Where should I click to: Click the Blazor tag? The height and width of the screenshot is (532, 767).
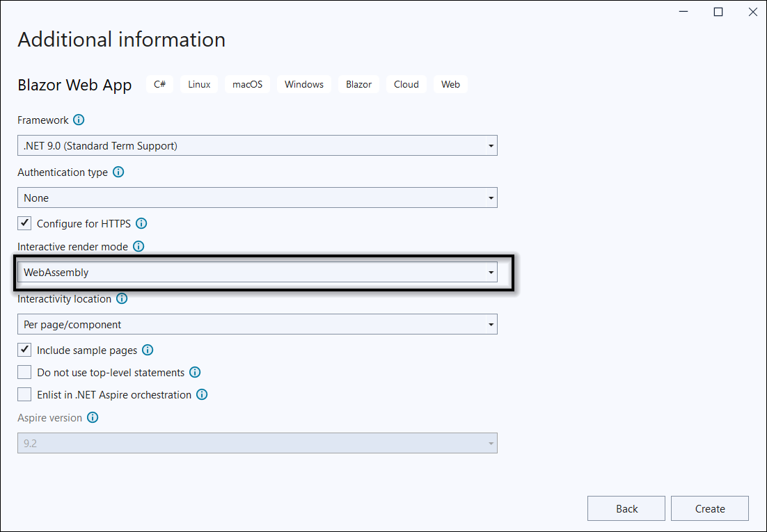pyautogui.click(x=358, y=84)
